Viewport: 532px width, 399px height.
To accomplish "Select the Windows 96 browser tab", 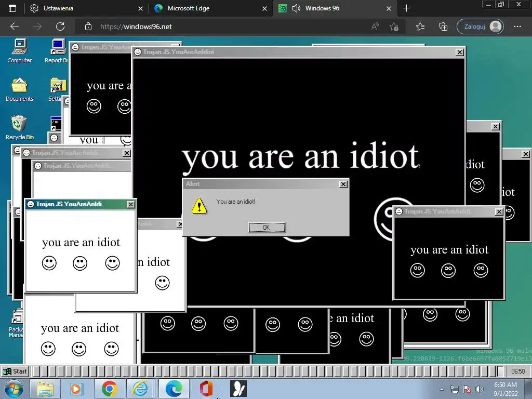I will coord(334,8).
